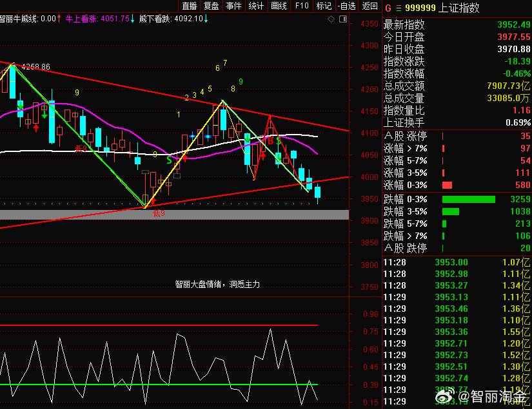The image size is (532, 409).
Task: Open the F10 company info
Action: click(302, 6)
